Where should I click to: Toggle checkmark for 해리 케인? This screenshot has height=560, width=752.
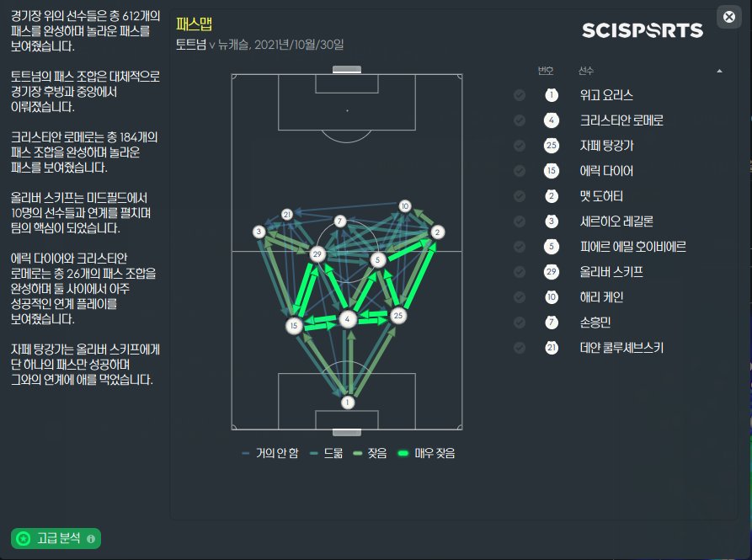tap(520, 297)
